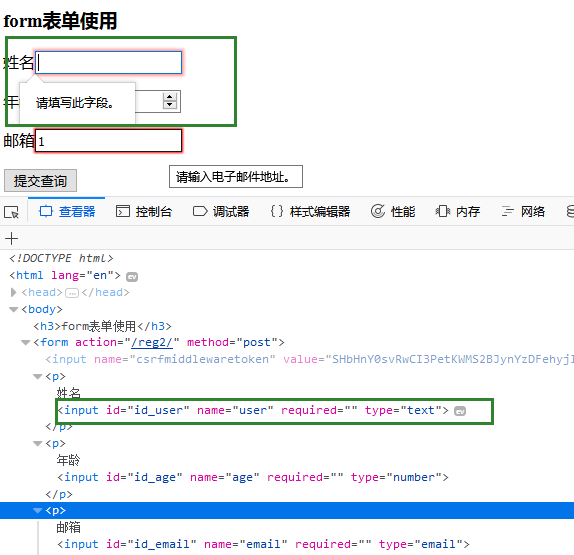
Task: Switch to the 网络 network tab
Action: (x=523, y=212)
